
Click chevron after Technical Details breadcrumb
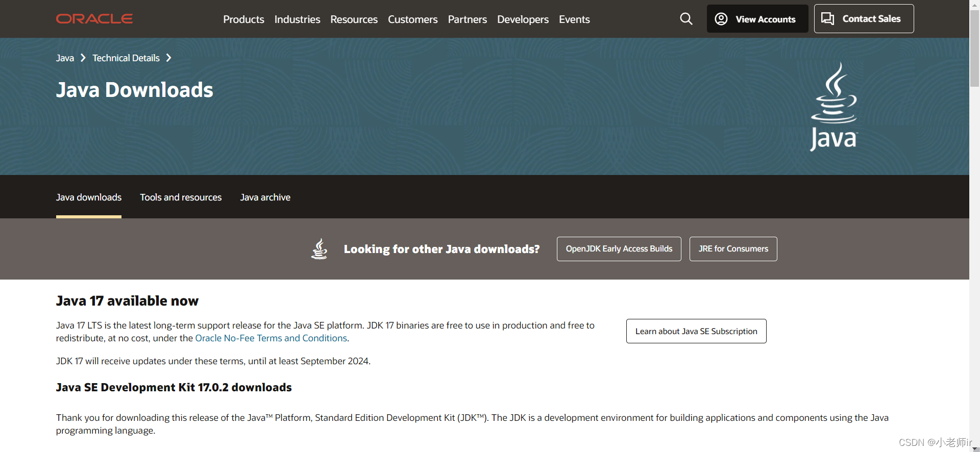pyautogui.click(x=168, y=58)
